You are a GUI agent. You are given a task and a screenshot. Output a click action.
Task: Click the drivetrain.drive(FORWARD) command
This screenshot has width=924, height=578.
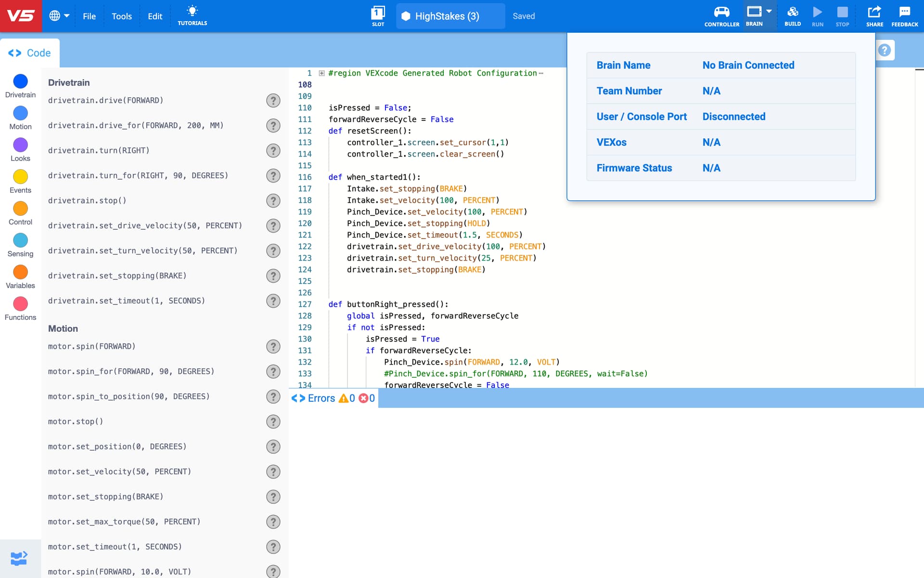[x=106, y=101]
